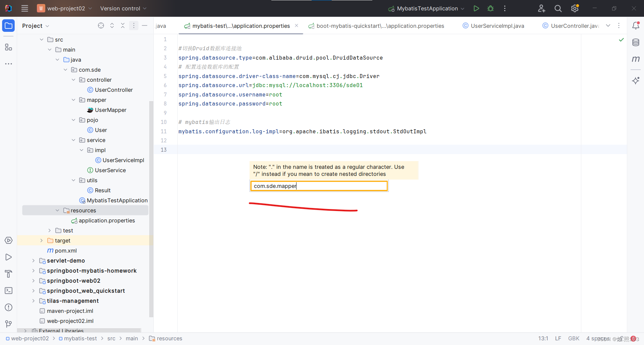Switch to UserServiceImpl.java tab

[x=493, y=26]
